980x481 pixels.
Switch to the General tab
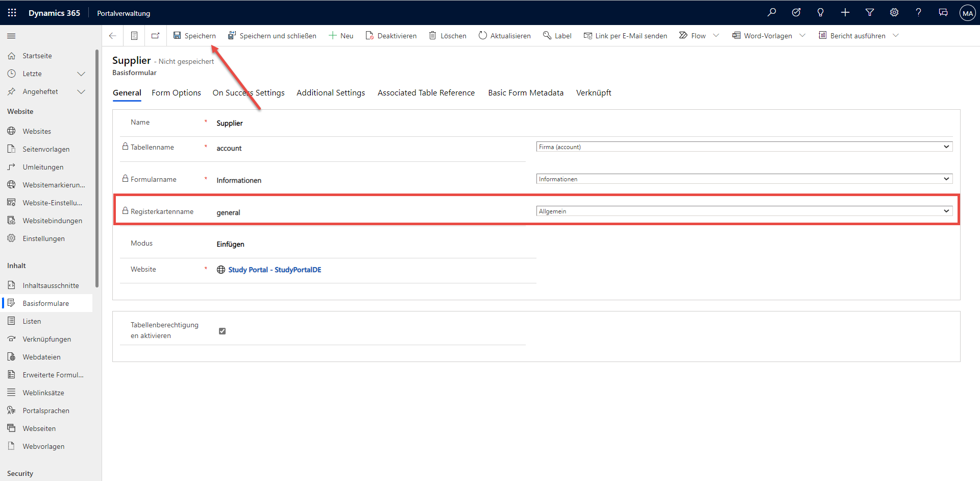click(127, 93)
